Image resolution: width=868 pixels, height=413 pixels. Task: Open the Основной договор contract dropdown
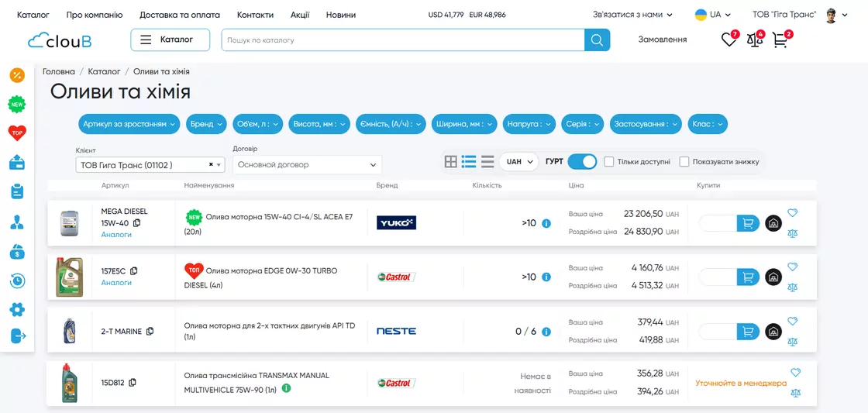pyautogui.click(x=307, y=164)
